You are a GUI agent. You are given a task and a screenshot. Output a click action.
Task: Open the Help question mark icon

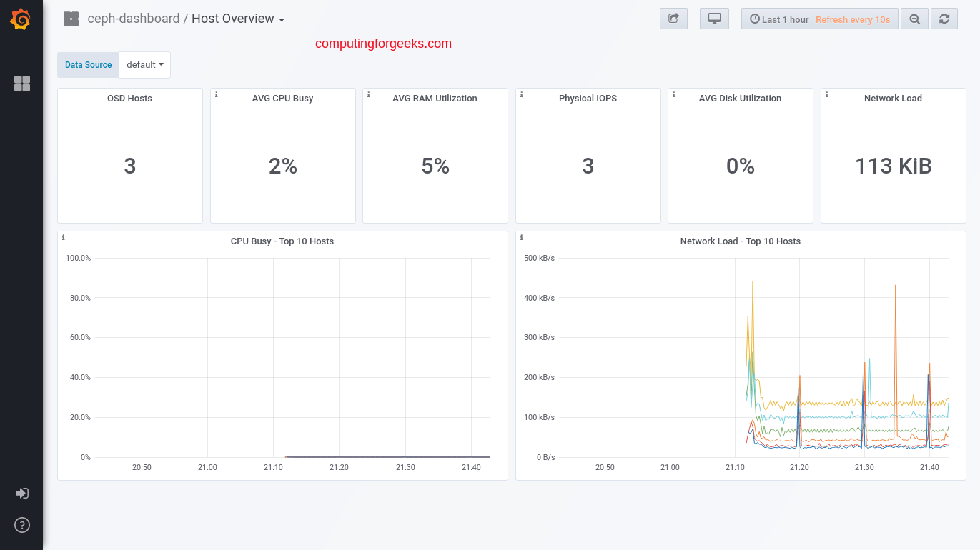(x=22, y=525)
